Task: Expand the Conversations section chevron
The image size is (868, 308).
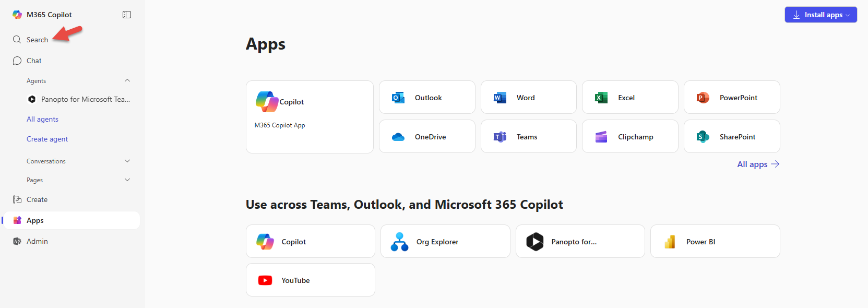Action: pyautogui.click(x=127, y=161)
